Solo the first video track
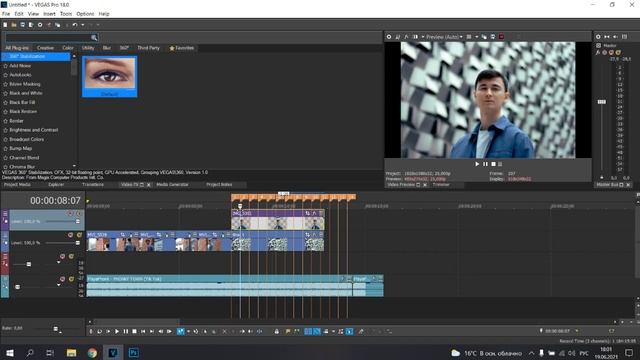The width and height of the screenshot is (640, 360). coord(79,213)
